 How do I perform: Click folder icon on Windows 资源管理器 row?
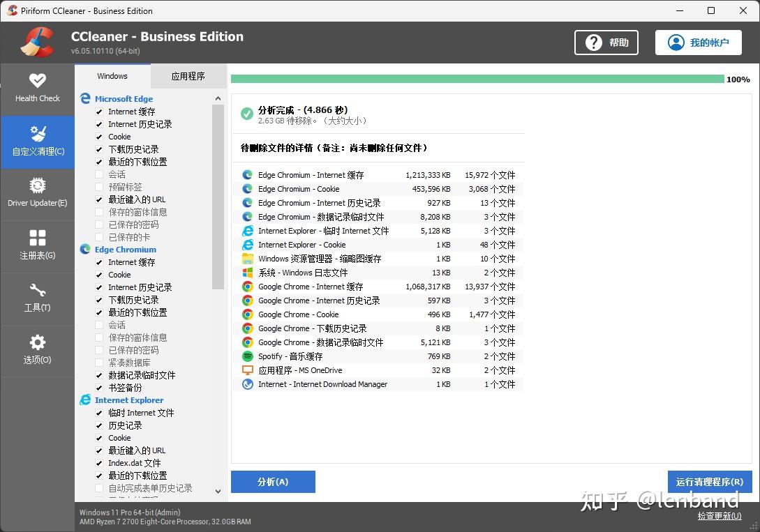point(248,259)
